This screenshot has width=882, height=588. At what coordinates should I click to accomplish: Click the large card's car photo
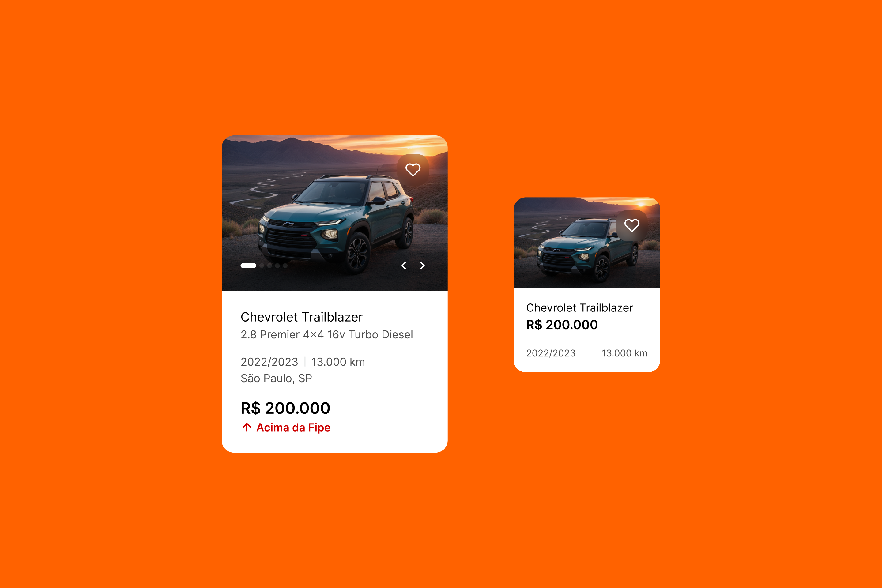(334, 213)
